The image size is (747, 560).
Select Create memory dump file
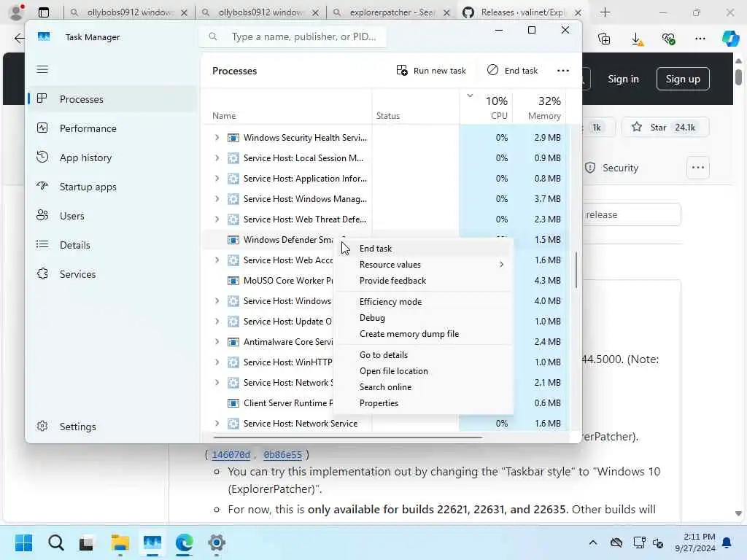(424, 334)
